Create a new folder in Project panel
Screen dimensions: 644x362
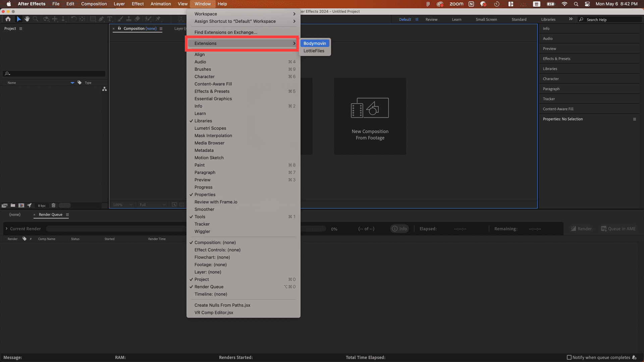[x=13, y=205]
